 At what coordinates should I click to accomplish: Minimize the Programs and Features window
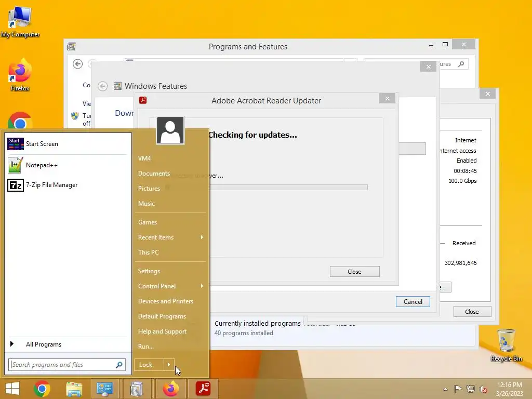click(431, 45)
